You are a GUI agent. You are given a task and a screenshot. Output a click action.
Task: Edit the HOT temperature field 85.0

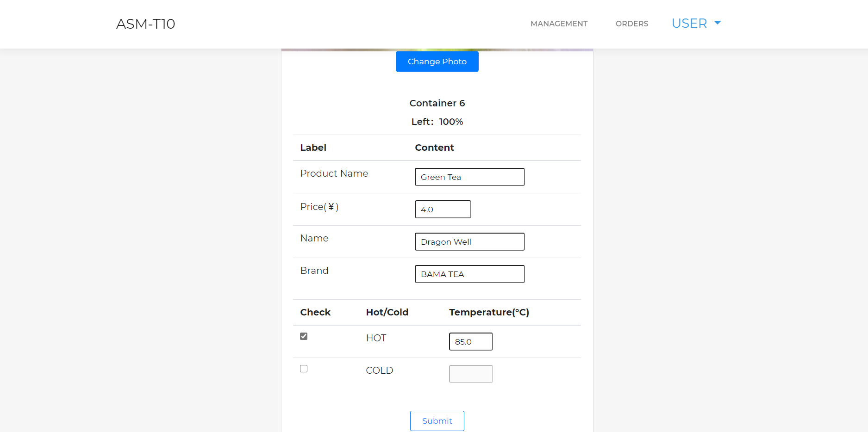pyautogui.click(x=470, y=342)
